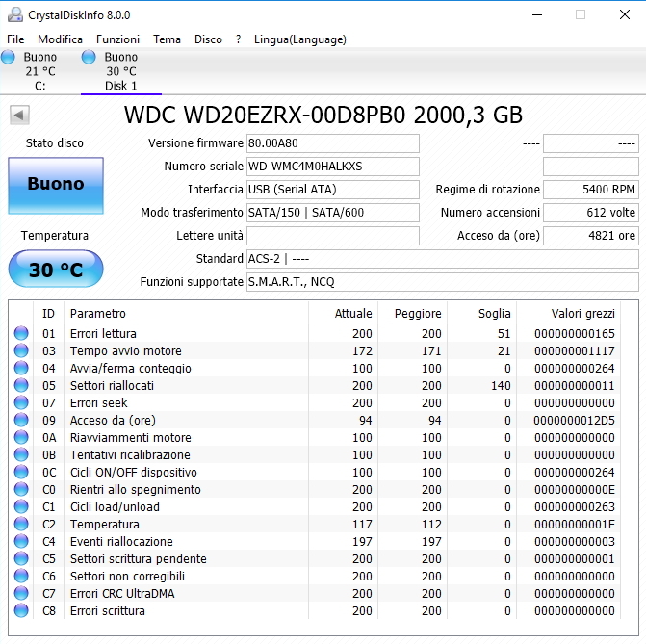Click the status orb for attribute 09 Acceso da (ore)

tap(21, 420)
